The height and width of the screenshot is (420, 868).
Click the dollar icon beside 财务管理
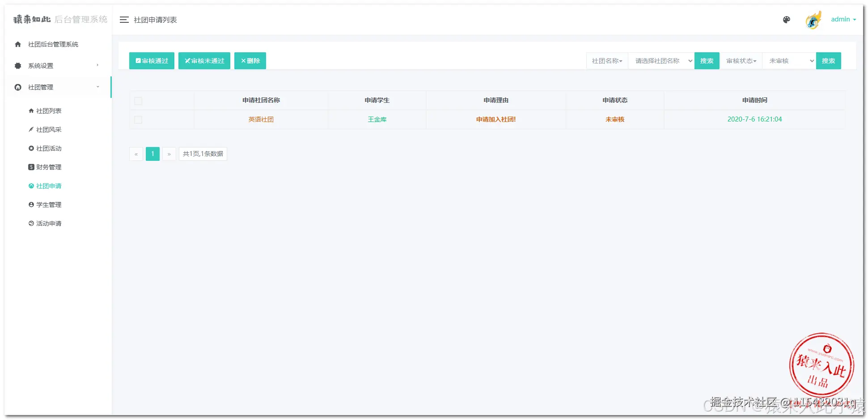[31, 167]
